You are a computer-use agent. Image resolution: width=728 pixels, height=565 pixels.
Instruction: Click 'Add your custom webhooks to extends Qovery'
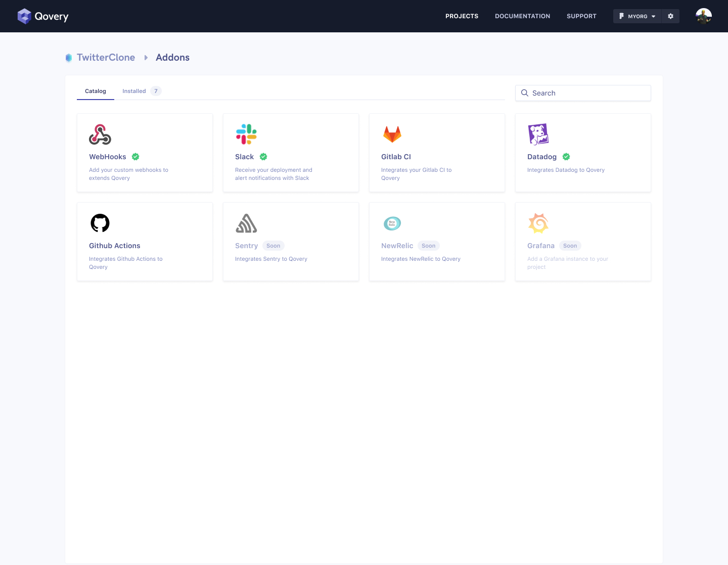128,174
